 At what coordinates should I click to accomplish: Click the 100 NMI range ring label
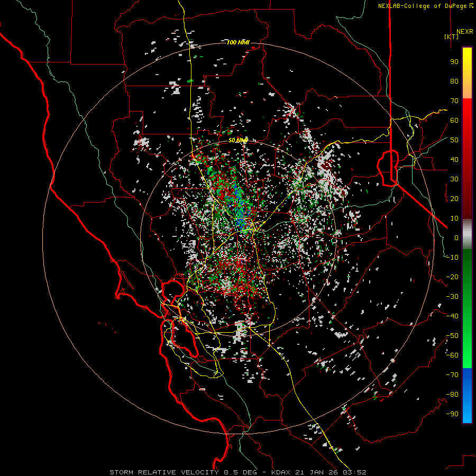pos(238,42)
